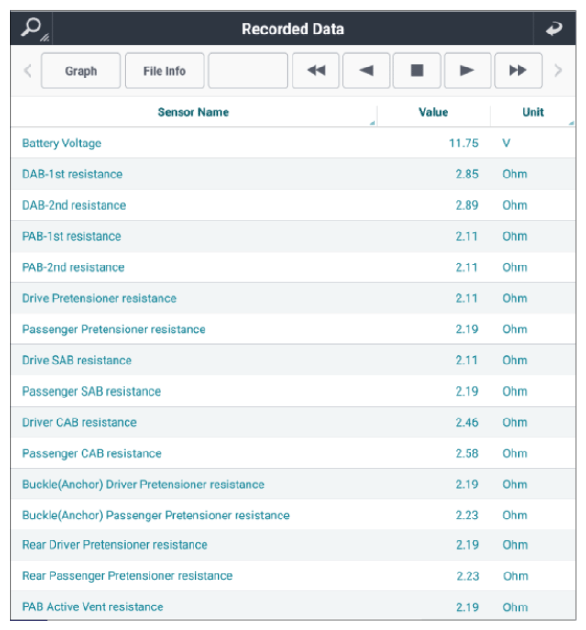Select the Passenger SAB resistance row
Viewport: 586px width, 630px height.
coord(293,391)
